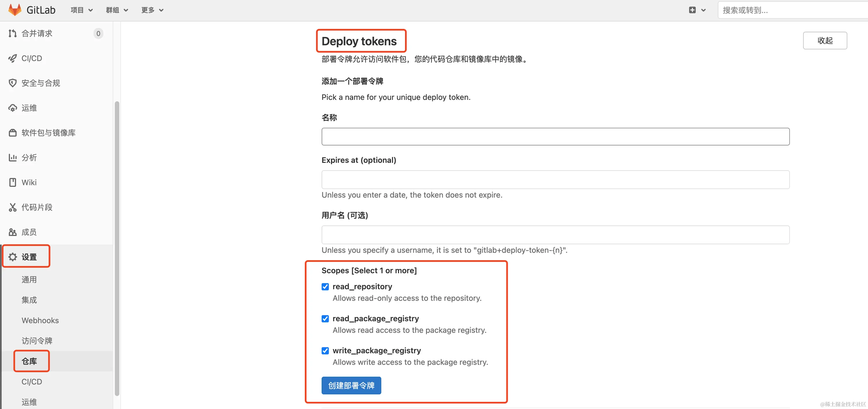868x409 pixels.
Task: Toggle the read_package_registry checkbox
Action: [x=325, y=319]
